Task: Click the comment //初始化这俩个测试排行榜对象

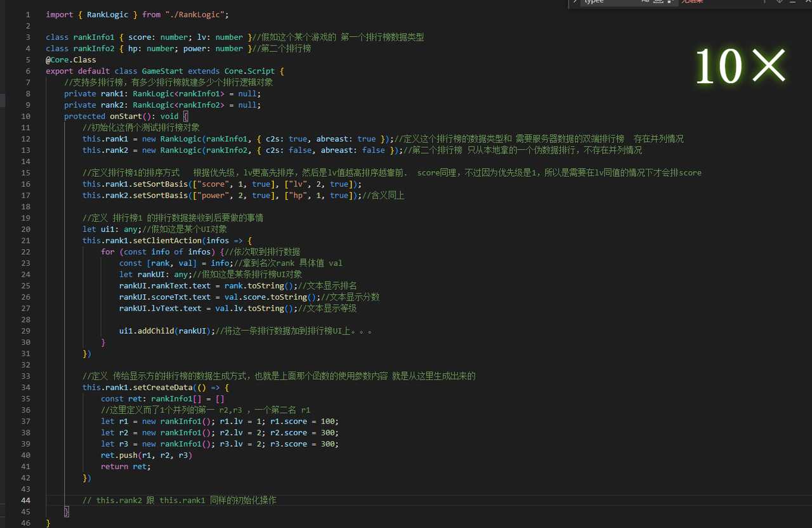Action: click(141, 128)
